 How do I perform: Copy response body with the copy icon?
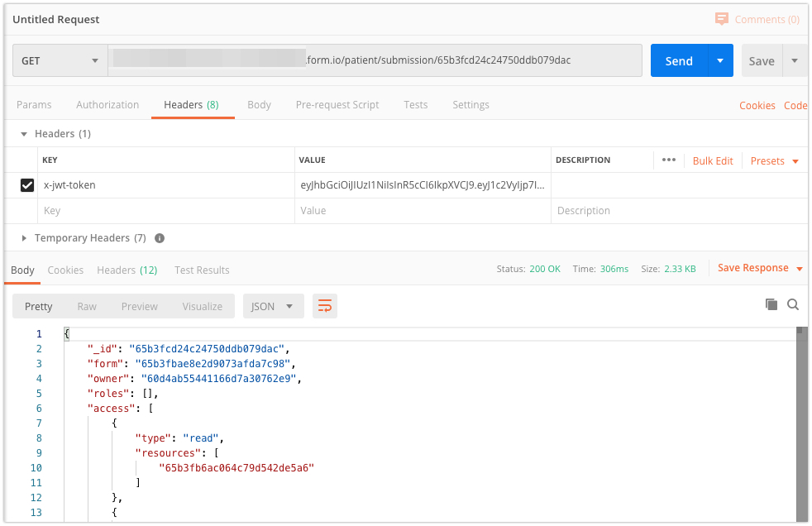[771, 304]
